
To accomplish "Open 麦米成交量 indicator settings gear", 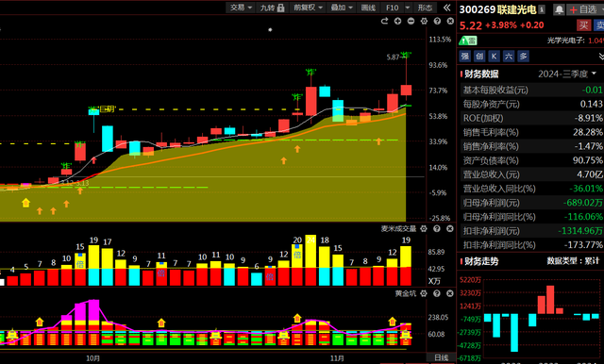I will tap(424, 229).
